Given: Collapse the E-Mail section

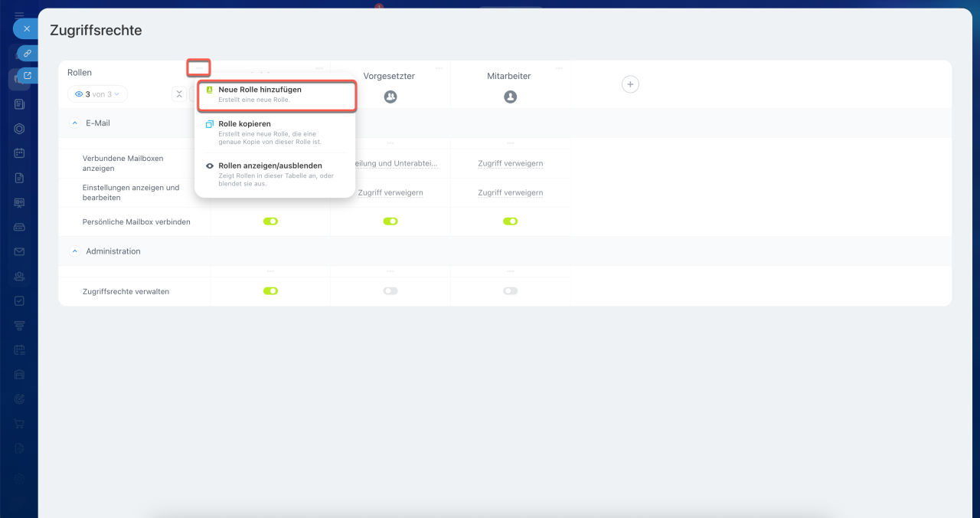Looking at the screenshot, I should pyautogui.click(x=75, y=123).
